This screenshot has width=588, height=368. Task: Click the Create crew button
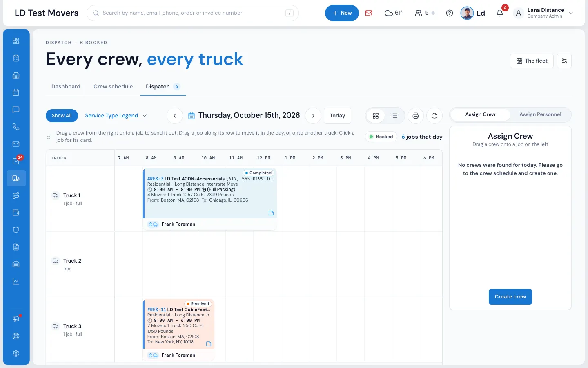pyautogui.click(x=510, y=297)
